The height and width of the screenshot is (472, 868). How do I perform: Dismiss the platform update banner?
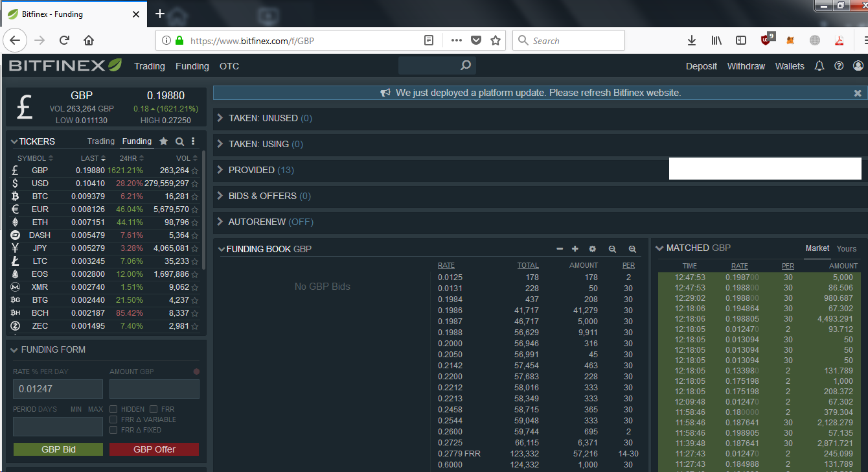coord(858,93)
